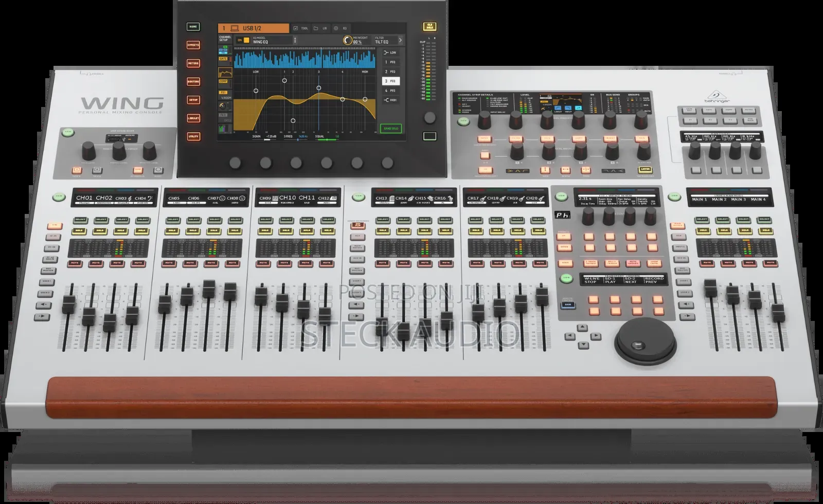The height and width of the screenshot is (504, 823).
Task: Toggle the LISTEN button in the channel strip
Action: pos(644,169)
